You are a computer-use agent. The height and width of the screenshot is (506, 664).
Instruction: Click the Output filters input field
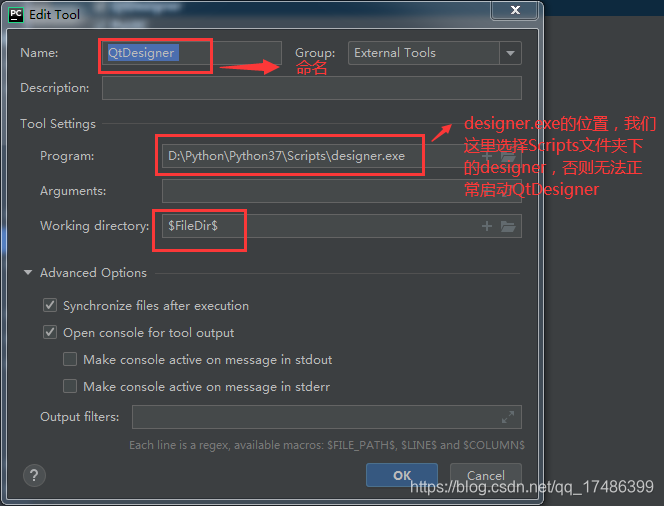[x=326, y=417]
